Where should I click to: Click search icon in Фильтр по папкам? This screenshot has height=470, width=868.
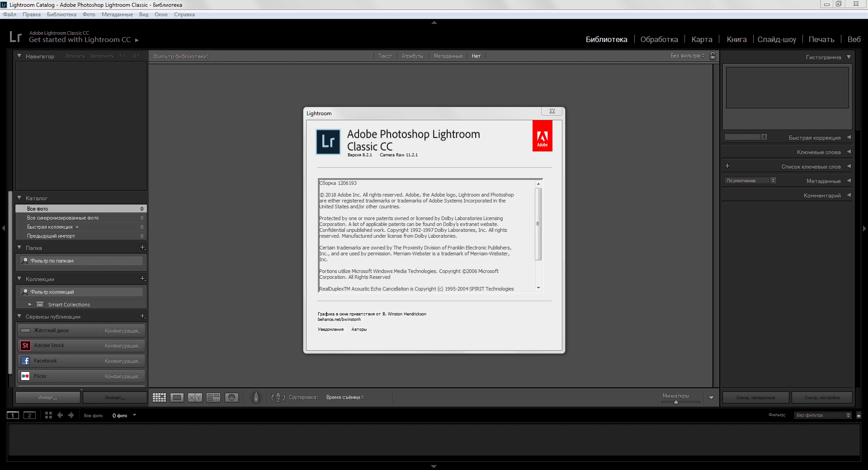click(x=25, y=261)
